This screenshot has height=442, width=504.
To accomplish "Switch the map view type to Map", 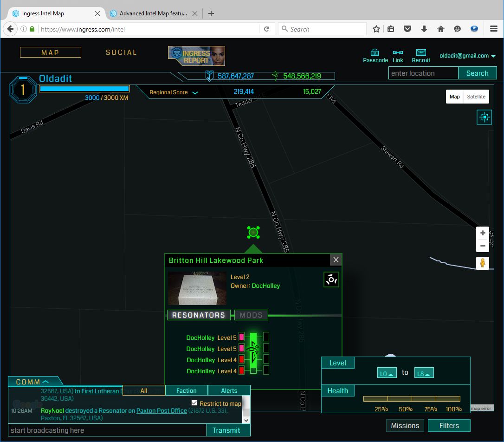I will point(454,97).
